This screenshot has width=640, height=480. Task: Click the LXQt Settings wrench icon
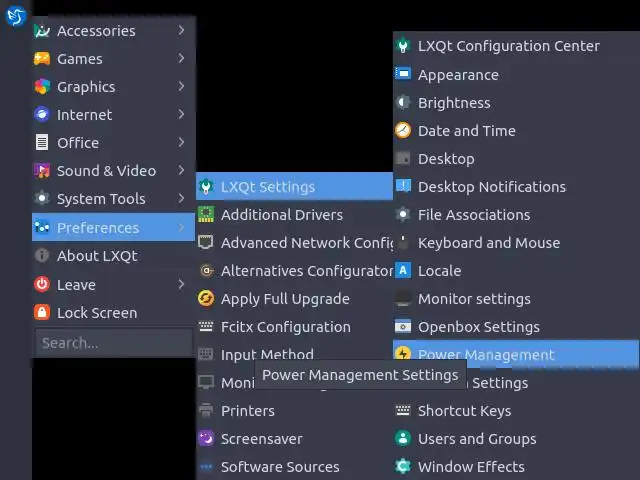206,187
